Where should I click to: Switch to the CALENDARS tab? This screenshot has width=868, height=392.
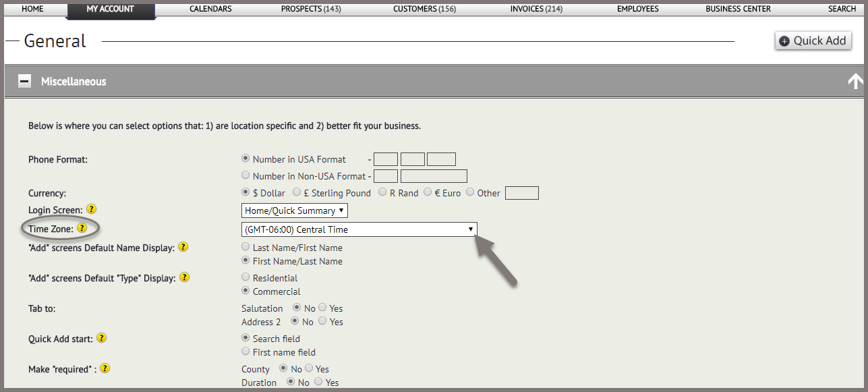210,9
